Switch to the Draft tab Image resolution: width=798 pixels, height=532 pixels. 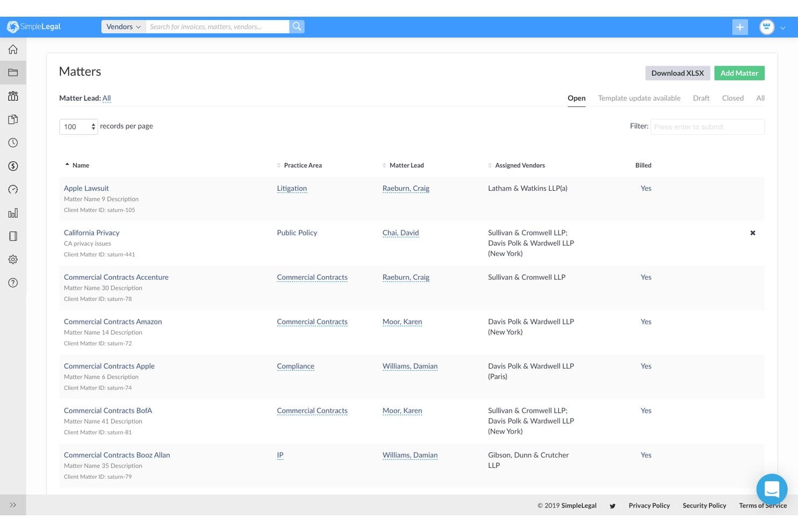[701, 98]
